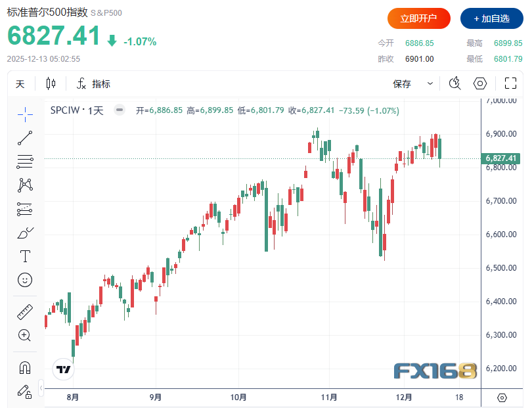The image size is (532, 408).
Task: Activate the zoom in tool
Action: coord(24,335)
